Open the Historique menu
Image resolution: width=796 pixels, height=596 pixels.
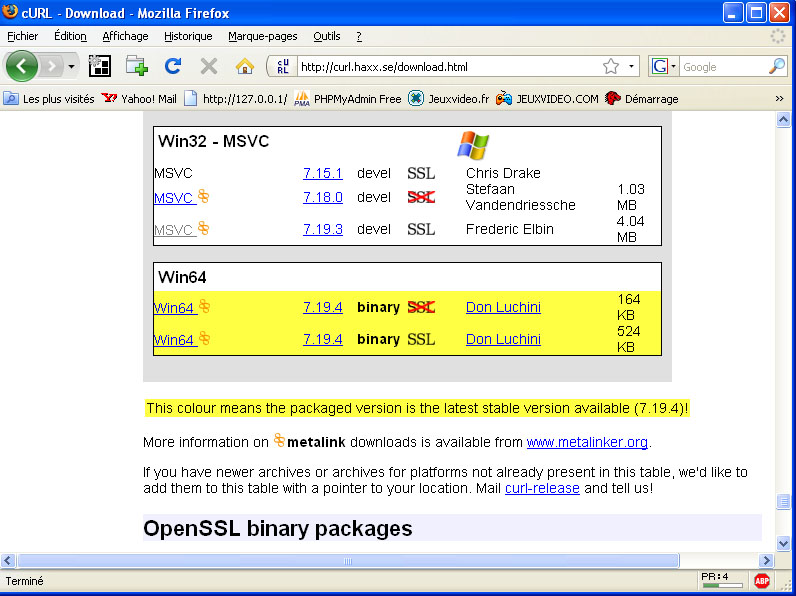point(188,36)
